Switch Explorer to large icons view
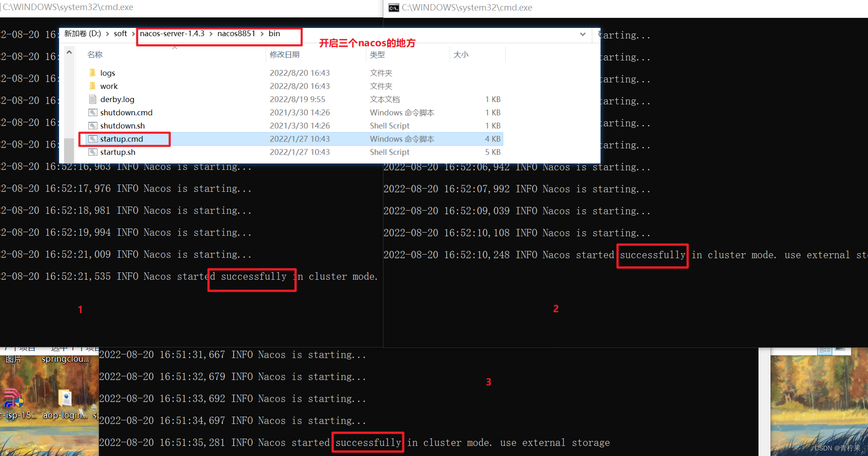Screen dimensions: 868x456 [x=840, y=349]
